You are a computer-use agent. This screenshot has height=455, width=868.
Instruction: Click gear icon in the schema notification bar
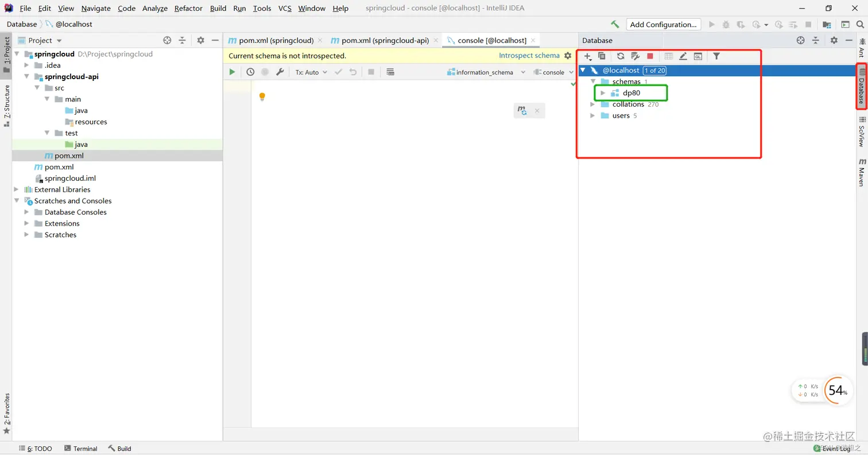click(x=568, y=56)
